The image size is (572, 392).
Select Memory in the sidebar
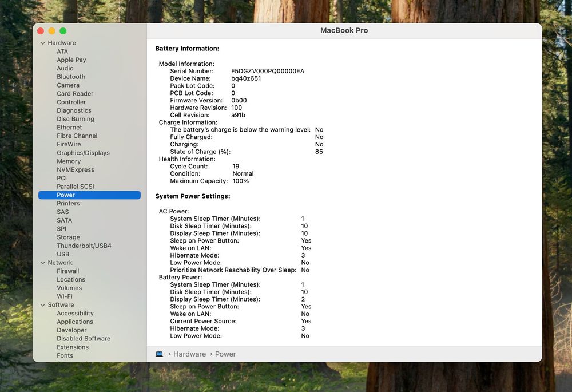[x=69, y=161]
